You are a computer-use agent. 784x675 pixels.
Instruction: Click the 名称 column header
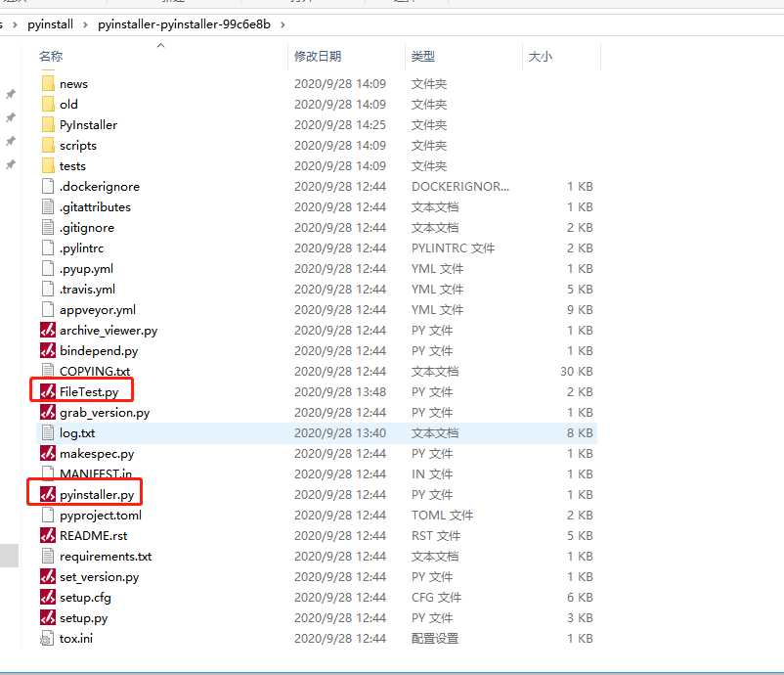point(51,57)
